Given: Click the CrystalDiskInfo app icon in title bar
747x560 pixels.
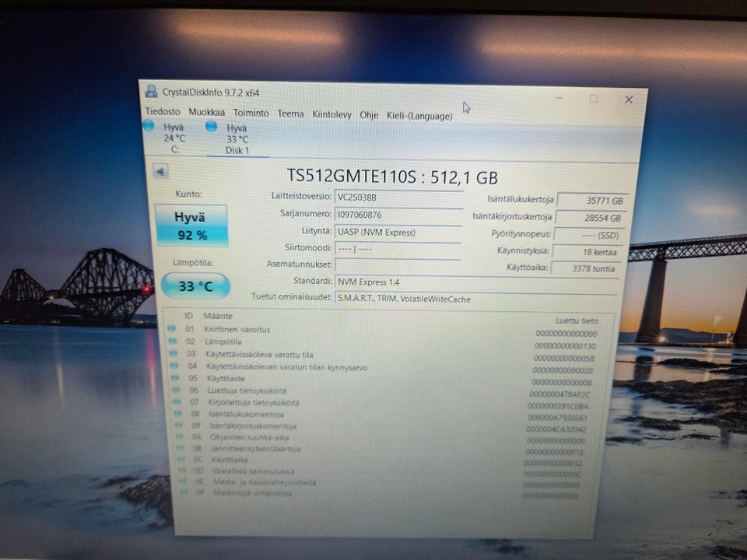Looking at the screenshot, I should (x=152, y=91).
